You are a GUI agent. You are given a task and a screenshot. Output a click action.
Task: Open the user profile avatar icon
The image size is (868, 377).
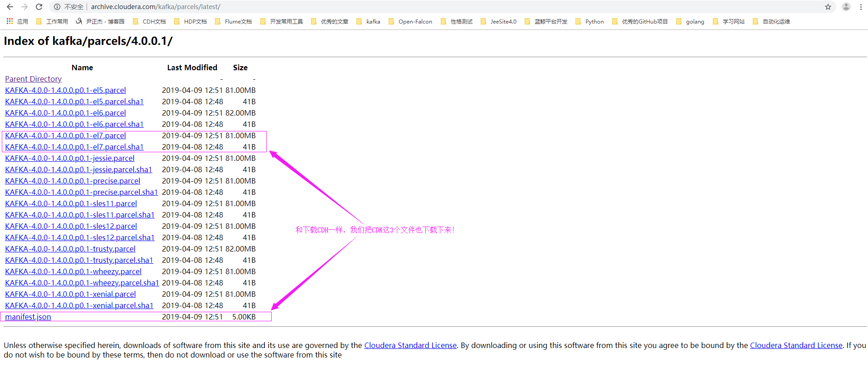pyautogui.click(x=846, y=7)
